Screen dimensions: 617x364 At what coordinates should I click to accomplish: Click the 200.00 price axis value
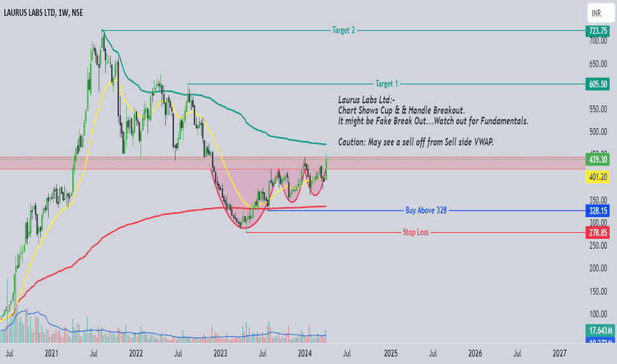[x=598, y=269]
